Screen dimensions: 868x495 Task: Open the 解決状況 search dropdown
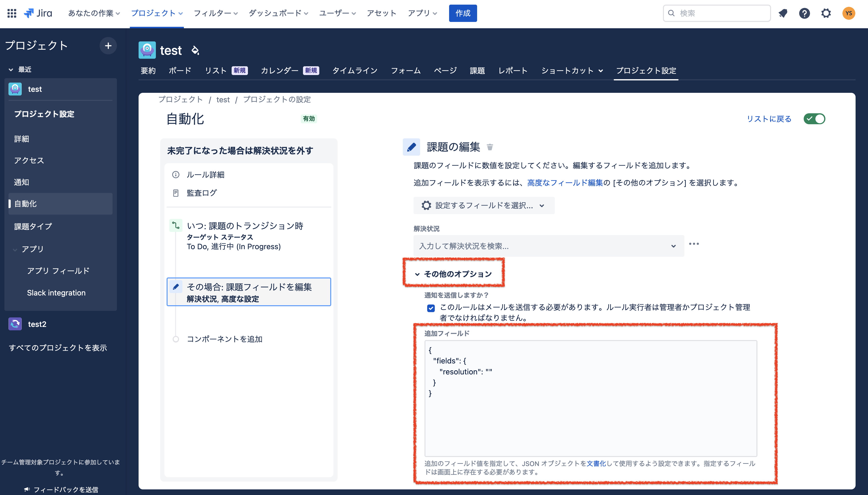point(548,246)
